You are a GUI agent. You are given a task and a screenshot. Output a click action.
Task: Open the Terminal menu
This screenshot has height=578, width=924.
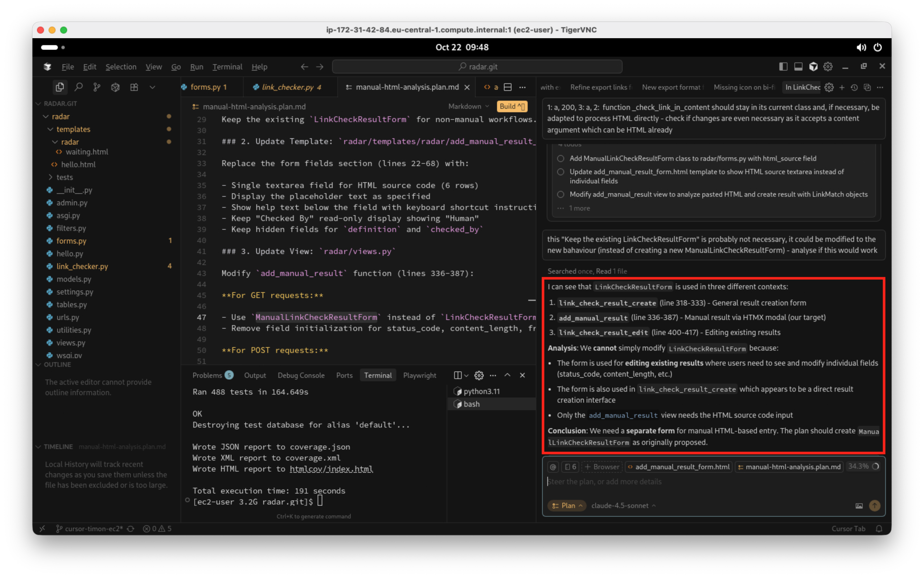point(227,67)
